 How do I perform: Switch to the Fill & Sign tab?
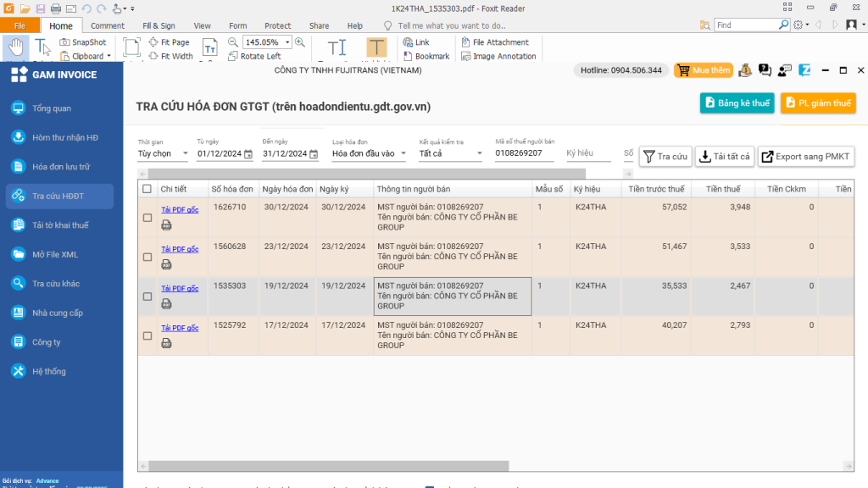[x=159, y=25]
